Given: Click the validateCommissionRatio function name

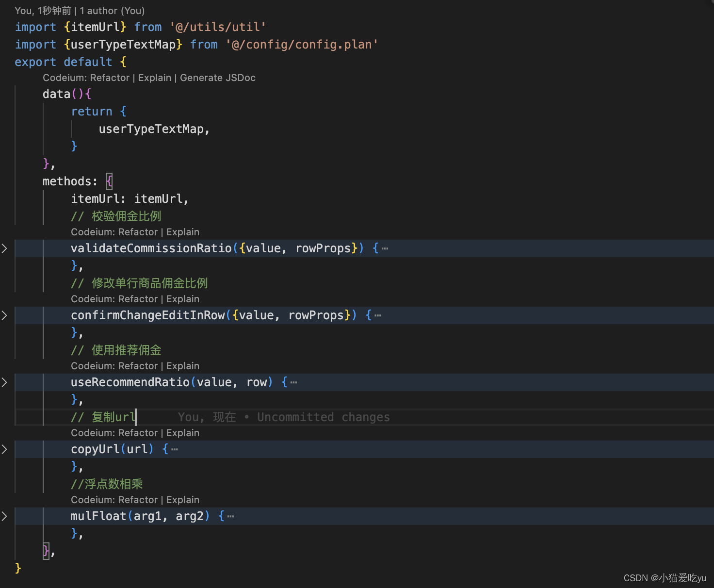Looking at the screenshot, I should 151,248.
